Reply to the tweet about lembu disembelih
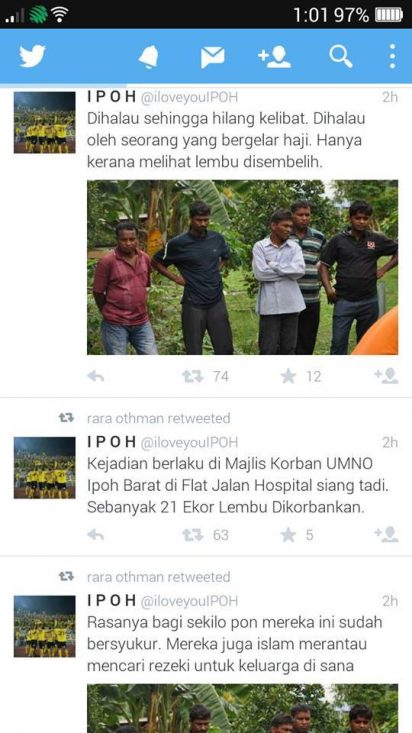 click(x=95, y=376)
